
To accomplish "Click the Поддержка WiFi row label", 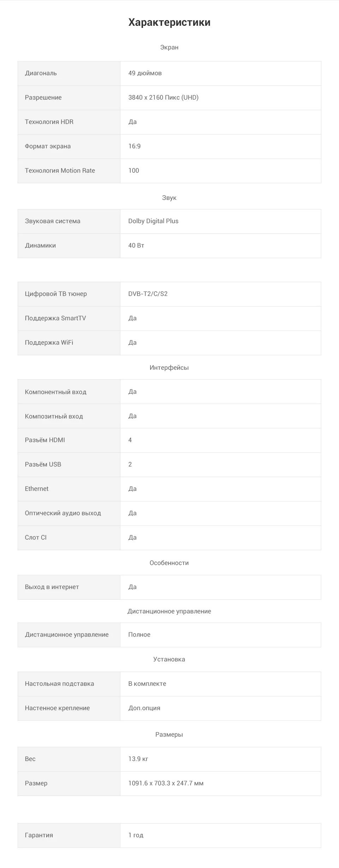I will pyautogui.click(x=49, y=343).
